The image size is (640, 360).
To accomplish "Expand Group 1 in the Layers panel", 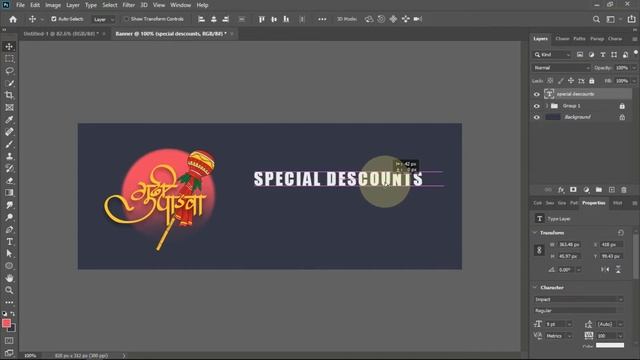I will [547, 106].
